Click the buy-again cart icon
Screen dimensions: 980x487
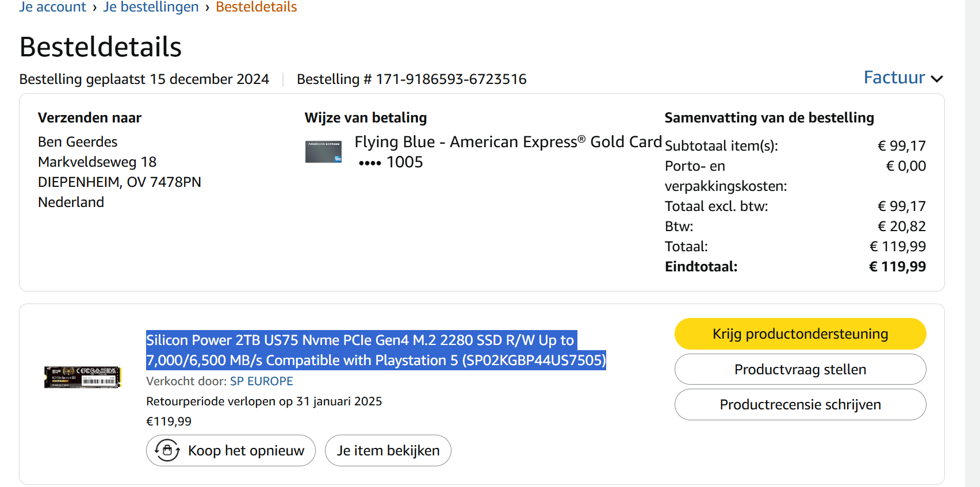tap(167, 450)
